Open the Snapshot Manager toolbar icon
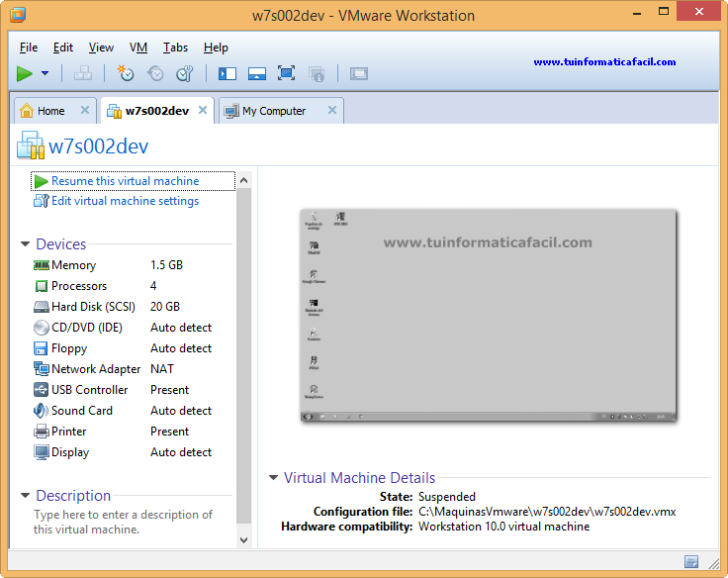Viewport: 728px width, 578px height. pyautogui.click(x=185, y=73)
